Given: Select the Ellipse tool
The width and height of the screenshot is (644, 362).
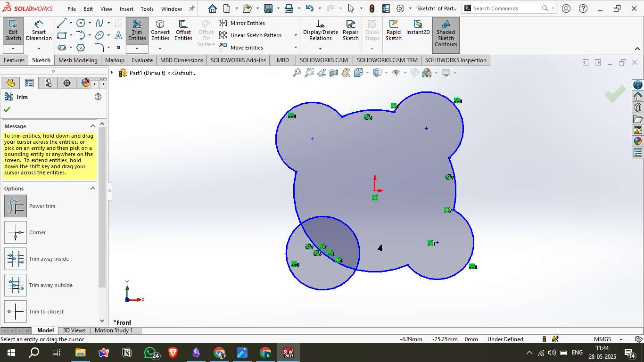Looking at the screenshot, I should coord(99,35).
